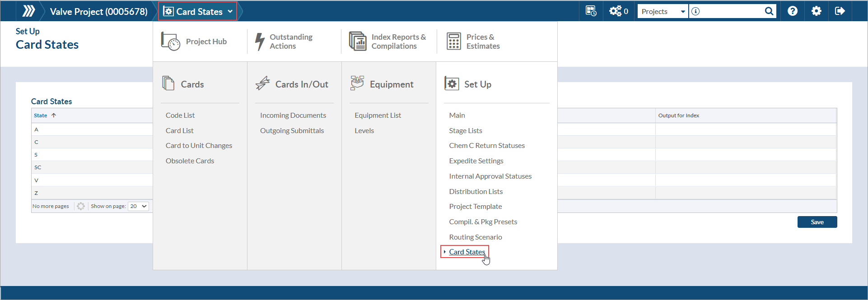
Task: Click the info icon in search box
Action: [695, 11]
